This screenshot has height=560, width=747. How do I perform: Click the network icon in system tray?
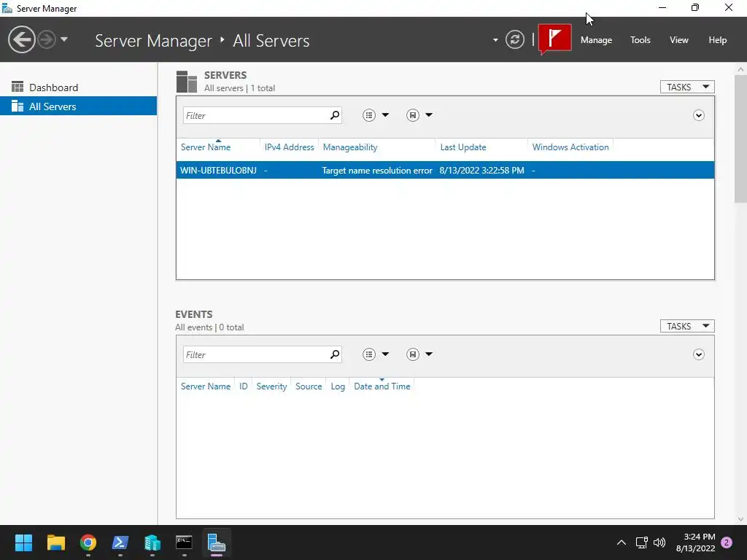click(642, 542)
